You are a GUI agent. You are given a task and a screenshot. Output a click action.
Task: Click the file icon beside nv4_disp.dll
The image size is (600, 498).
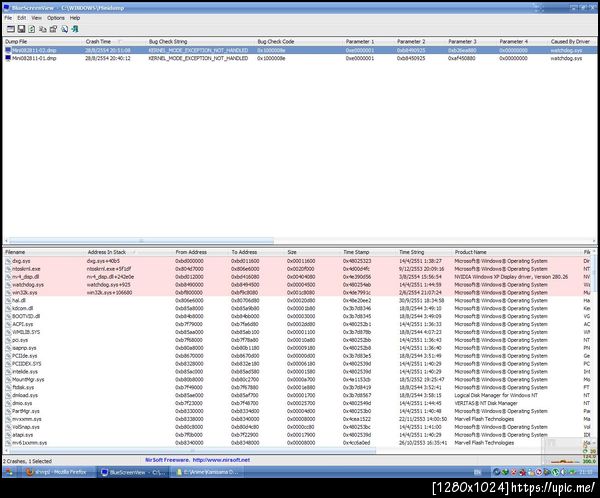pos(8,277)
